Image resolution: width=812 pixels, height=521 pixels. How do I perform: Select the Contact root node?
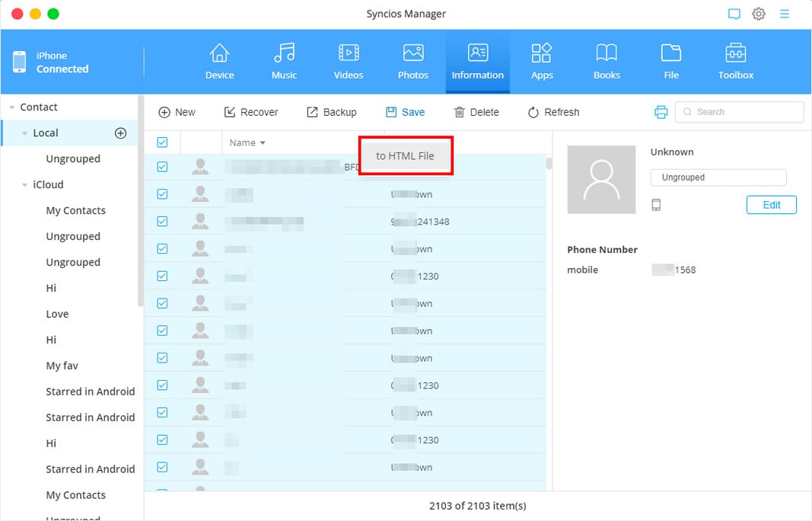pyautogui.click(x=39, y=107)
